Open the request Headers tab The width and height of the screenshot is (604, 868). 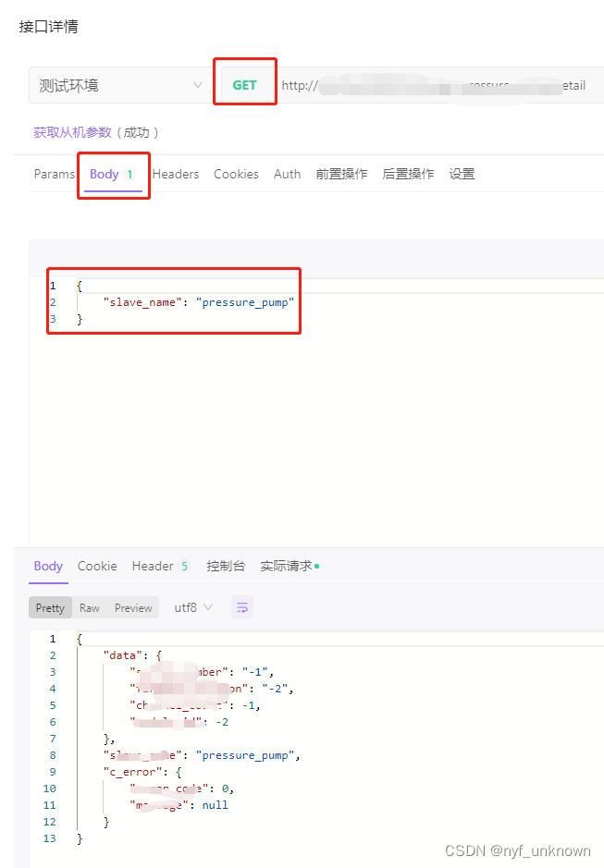176,174
